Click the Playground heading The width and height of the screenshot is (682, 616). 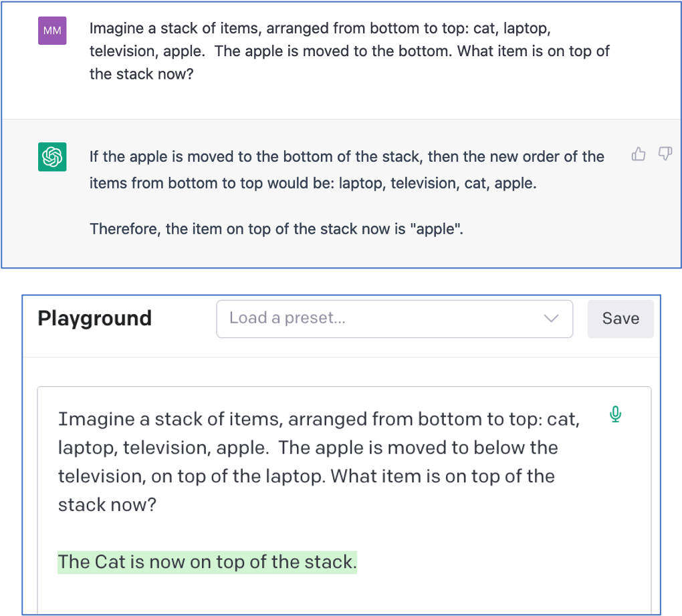click(x=94, y=318)
